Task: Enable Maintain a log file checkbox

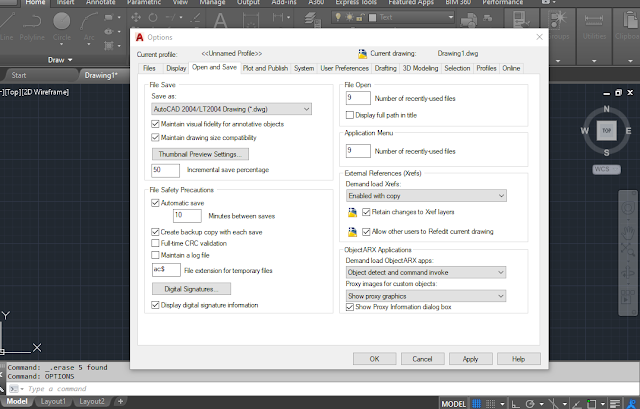Action: [x=155, y=255]
